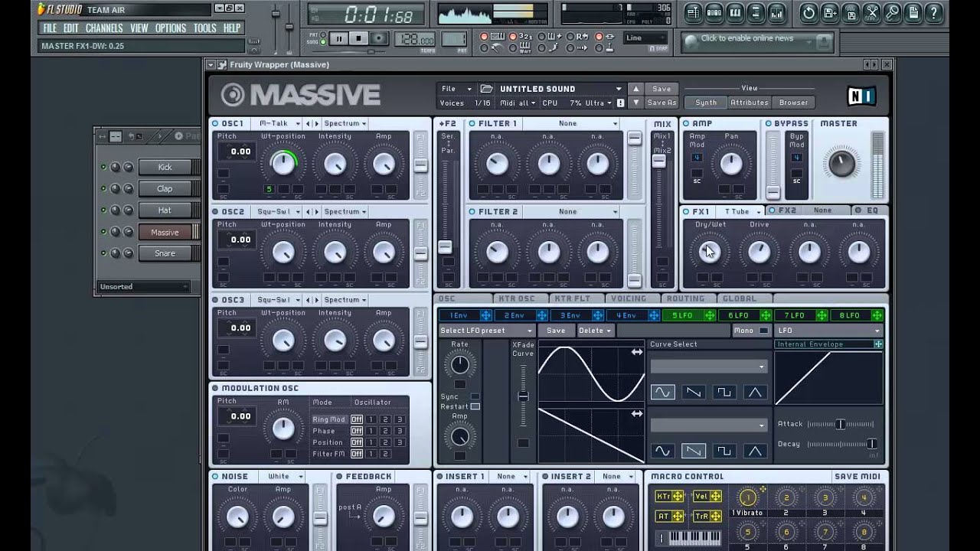Toggle Filter 1 on/off indicator
This screenshot has width=980, height=551.
coord(472,123)
